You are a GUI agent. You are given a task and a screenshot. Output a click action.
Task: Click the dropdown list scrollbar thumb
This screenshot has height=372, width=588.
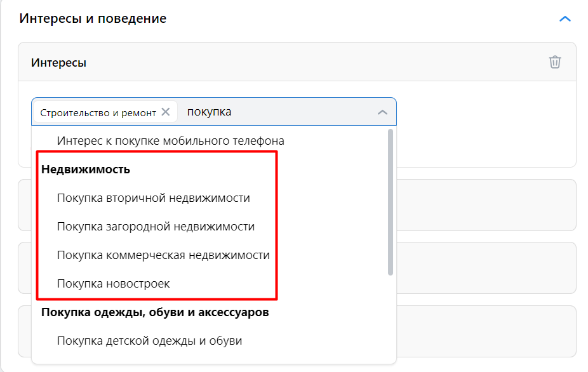click(x=390, y=203)
